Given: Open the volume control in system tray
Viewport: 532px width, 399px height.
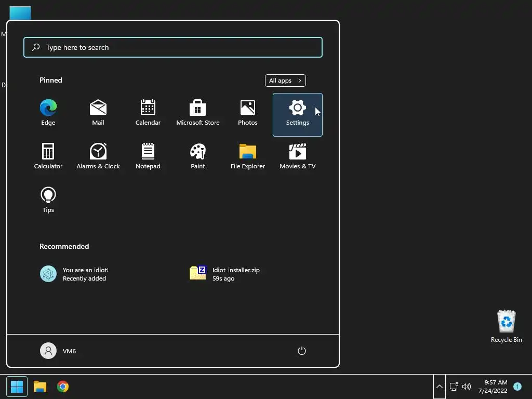Looking at the screenshot, I should point(467,387).
